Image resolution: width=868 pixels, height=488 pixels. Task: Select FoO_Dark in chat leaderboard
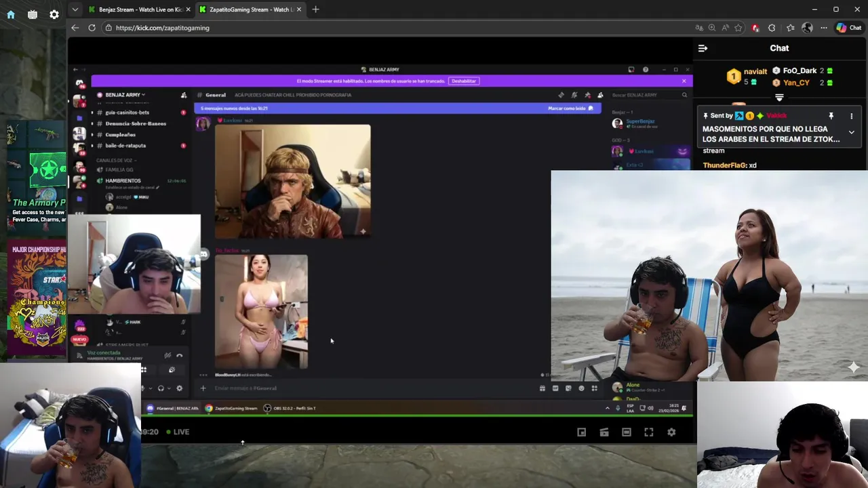[800, 70]
